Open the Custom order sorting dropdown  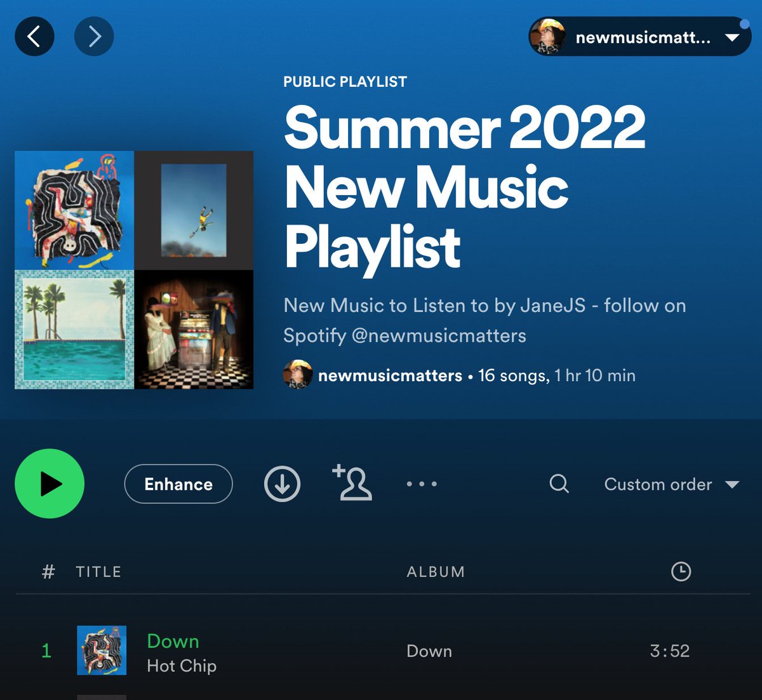tap(657, 484)
